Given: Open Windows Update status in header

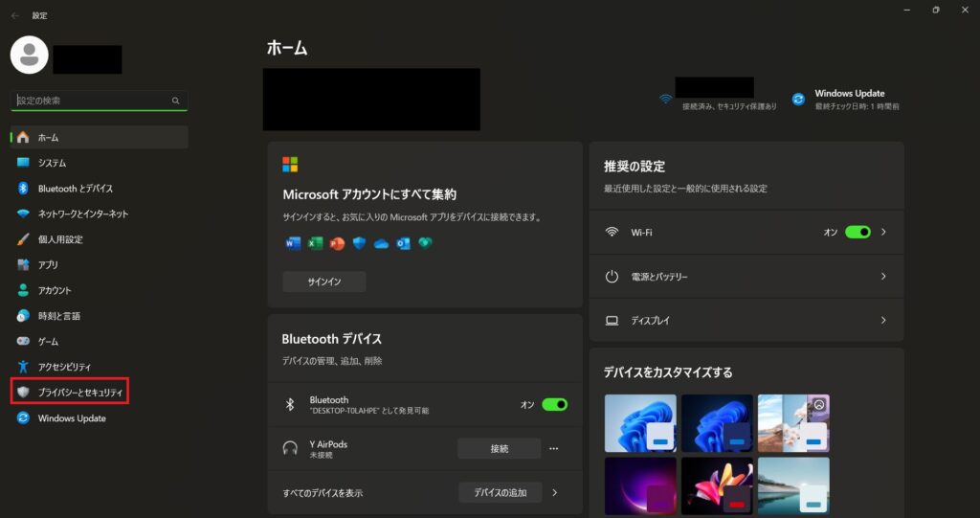Looking at the screenshot, I should pyautogui.click(x=846, y=99).
